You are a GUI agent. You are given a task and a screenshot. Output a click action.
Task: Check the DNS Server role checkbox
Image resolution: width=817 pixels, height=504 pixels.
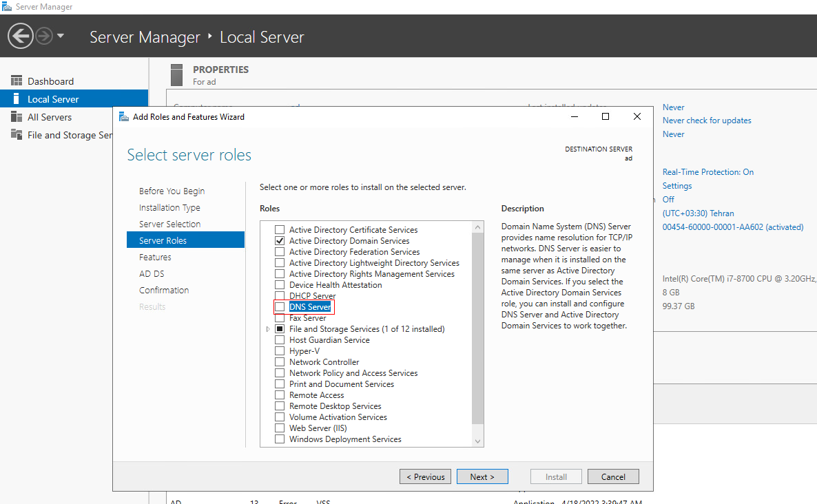tap(280, 306)
